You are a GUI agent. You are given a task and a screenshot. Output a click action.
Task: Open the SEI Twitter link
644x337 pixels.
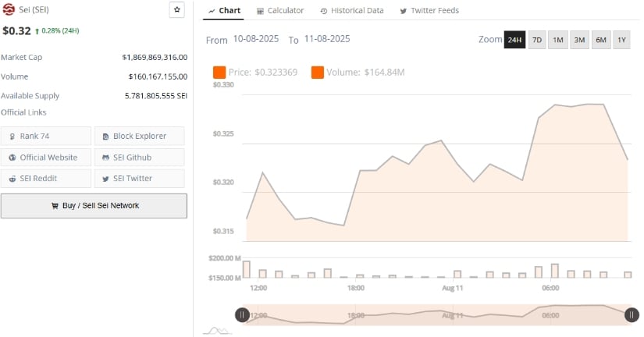139,178
